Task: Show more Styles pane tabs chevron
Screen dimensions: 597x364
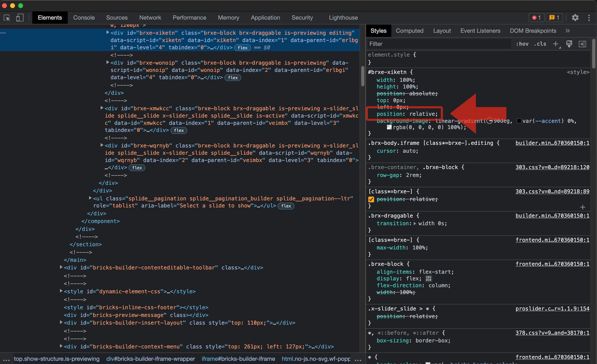Action: click(x=567, y=31)
